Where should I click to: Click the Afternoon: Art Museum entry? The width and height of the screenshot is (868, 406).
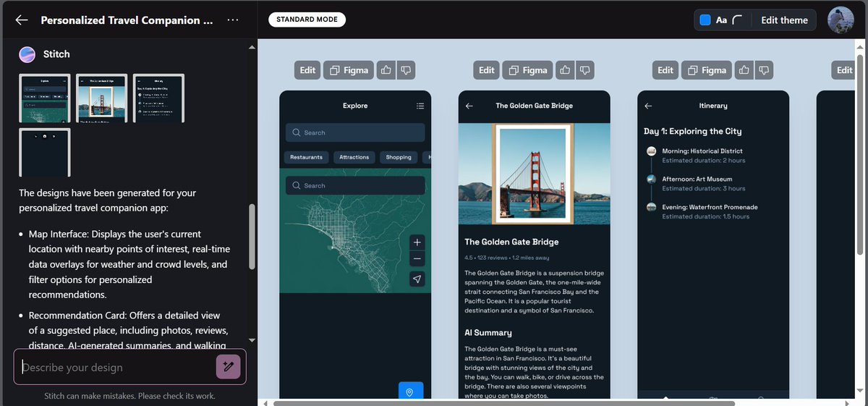697,183
